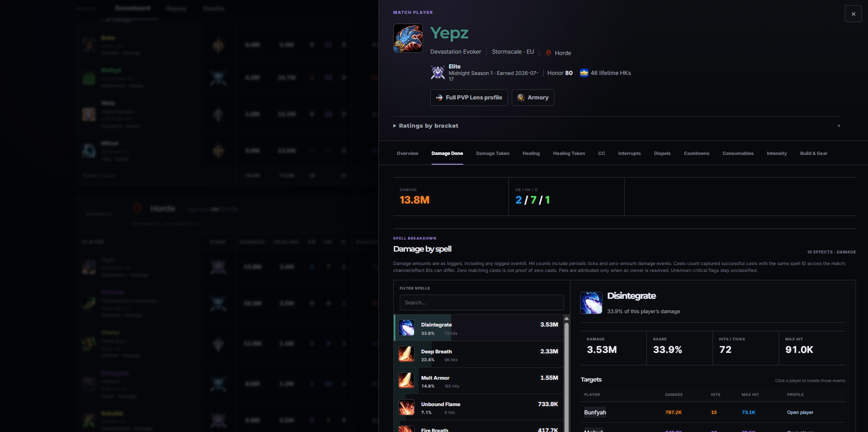Screen dimensions: 868x432
Task: Open the Armory link button
Action: (x=533, y=98)
